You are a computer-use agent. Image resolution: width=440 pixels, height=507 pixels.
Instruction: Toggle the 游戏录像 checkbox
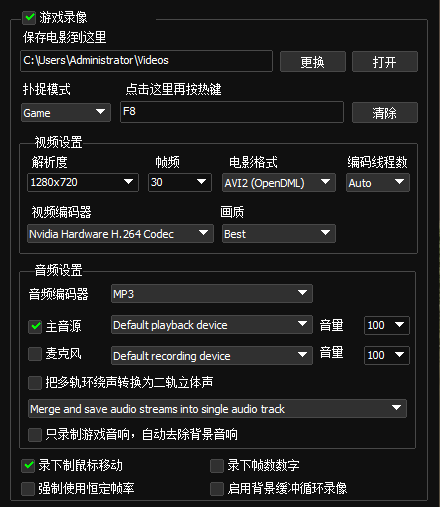[29, 17]
